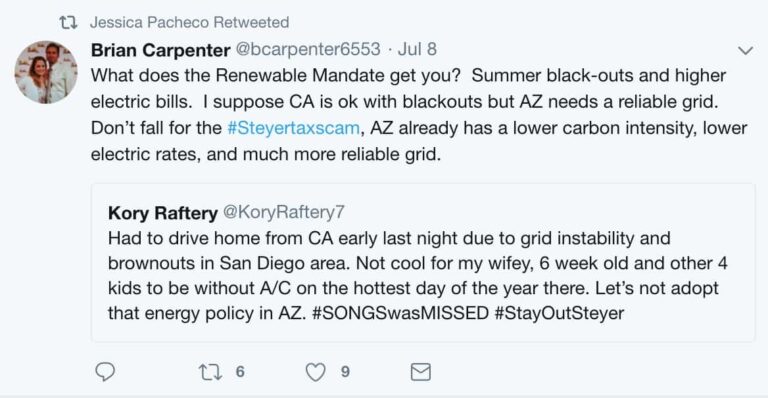Click the #StayOutSteyer hashtag text
The width and height of the screenshot is (768, 398).
pos(559,313)
